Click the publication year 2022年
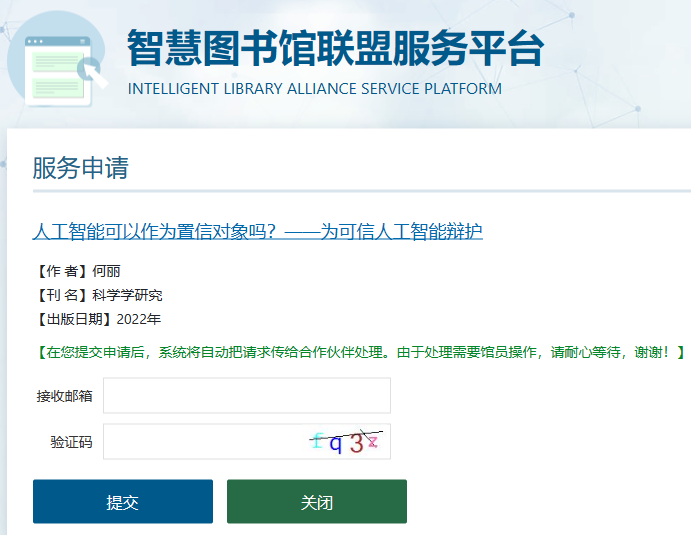Screen dimensions: 691x535 click(138, 319)
